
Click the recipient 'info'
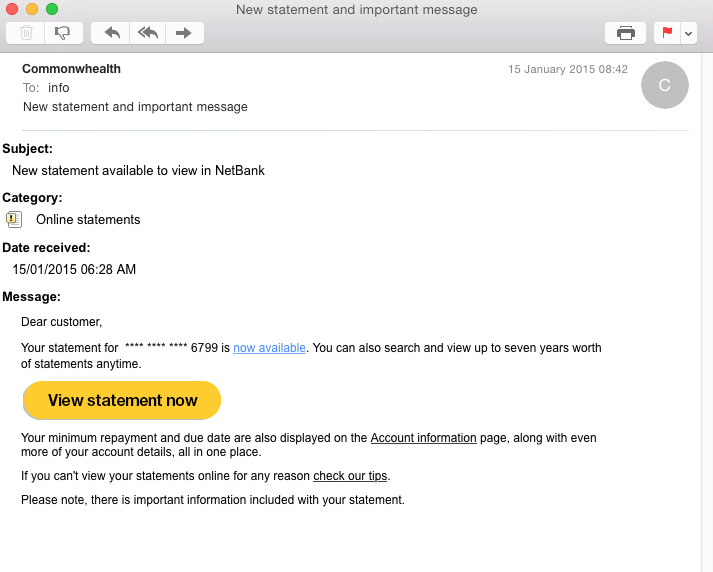pyautogui.click(x=59, y=88)
